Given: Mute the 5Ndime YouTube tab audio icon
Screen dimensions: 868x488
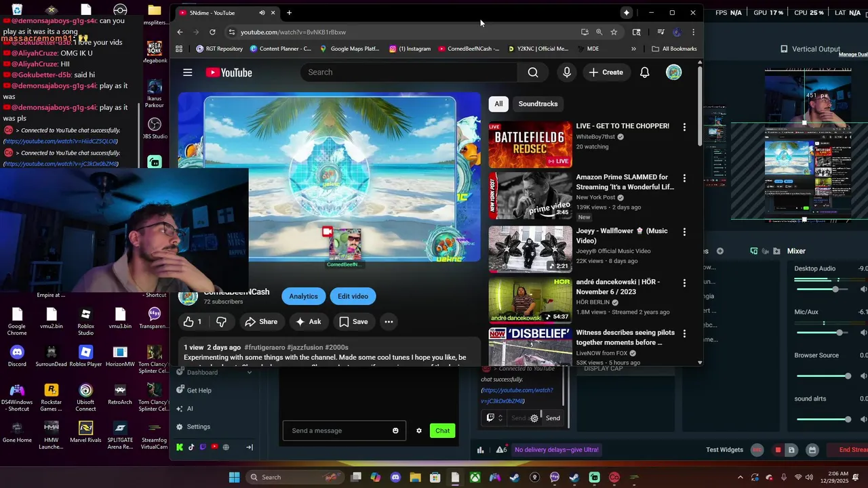Looking at the screenshot, I should coord(262,13).
